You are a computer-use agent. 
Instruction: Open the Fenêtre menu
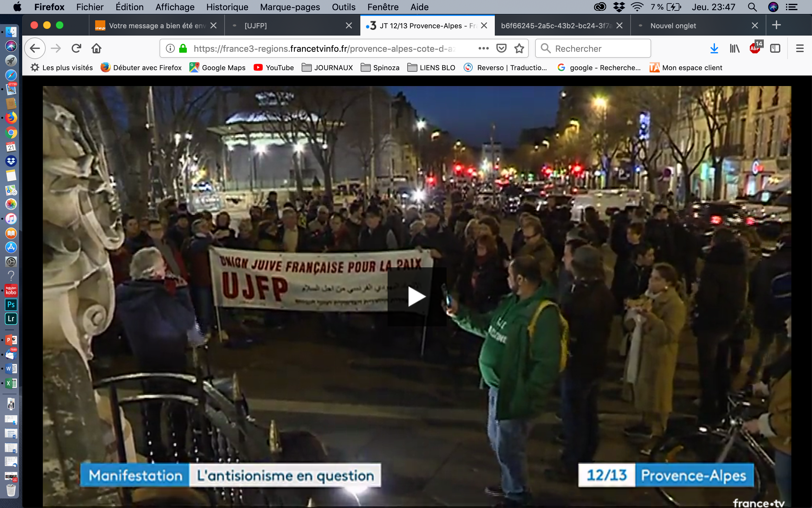383,7
